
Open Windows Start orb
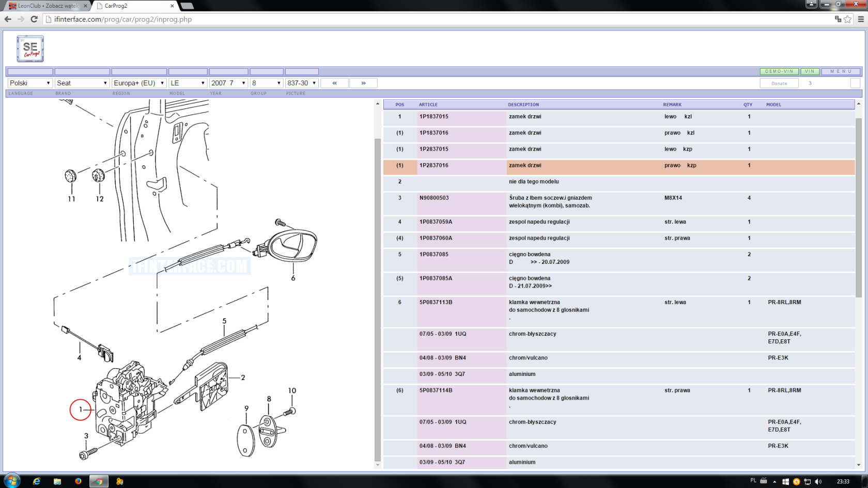pyautogui.click(x=11, y=481)
